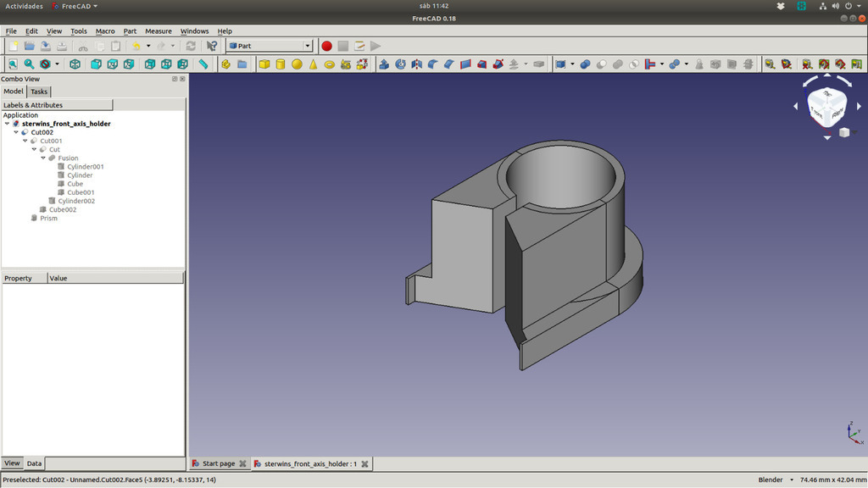868x488 pixels.
Task: Open the parametric primitives creator
Action: click(x=346, y=64)
